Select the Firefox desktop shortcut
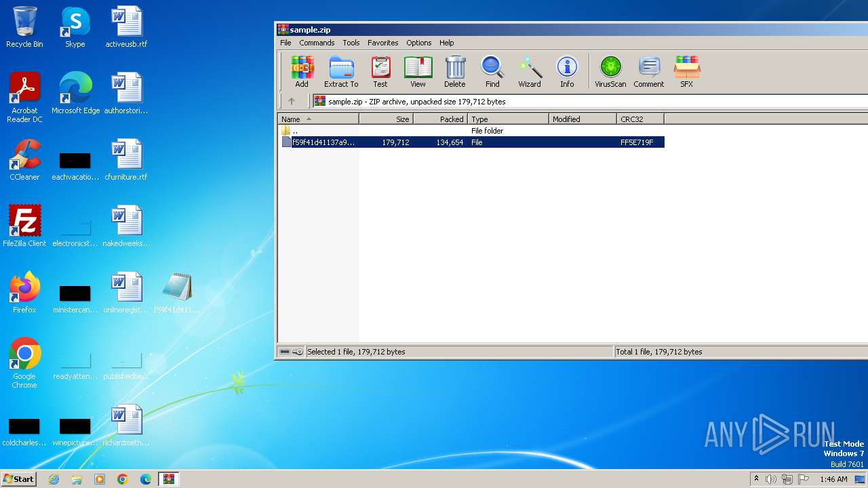Screen dimensions: 868x488 pos(24,292)
